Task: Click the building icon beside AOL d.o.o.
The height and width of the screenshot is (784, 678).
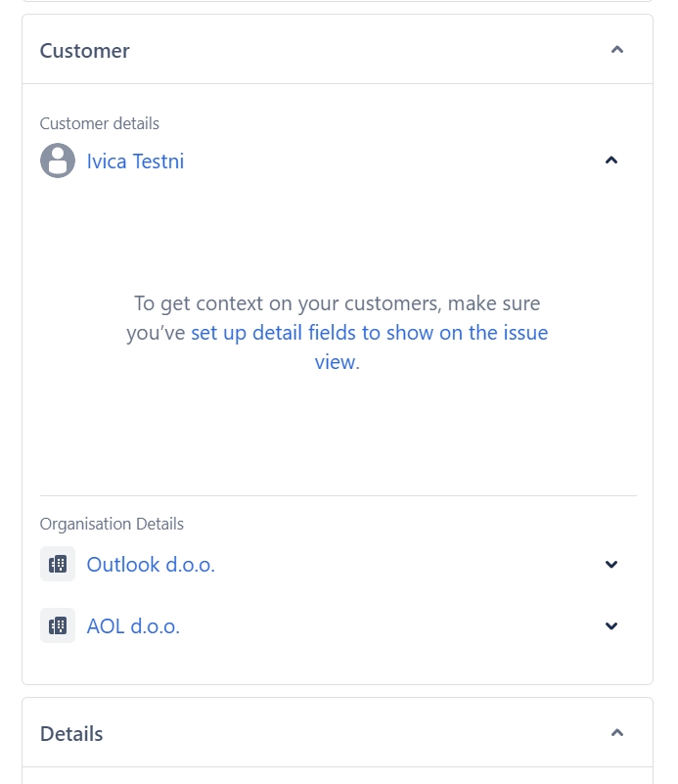Action: 58,625
